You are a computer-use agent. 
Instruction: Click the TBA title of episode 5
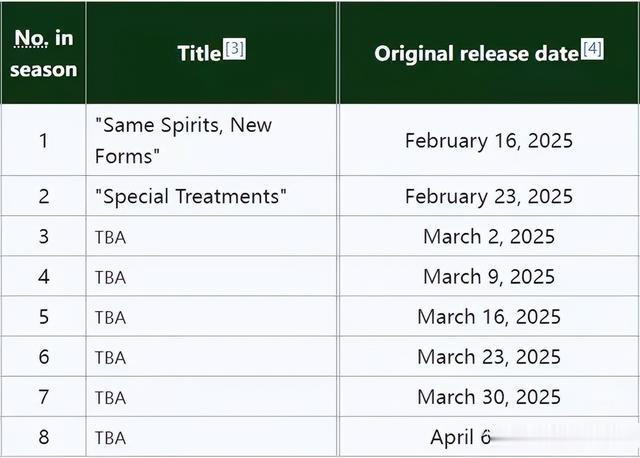(x=110, y=318)
